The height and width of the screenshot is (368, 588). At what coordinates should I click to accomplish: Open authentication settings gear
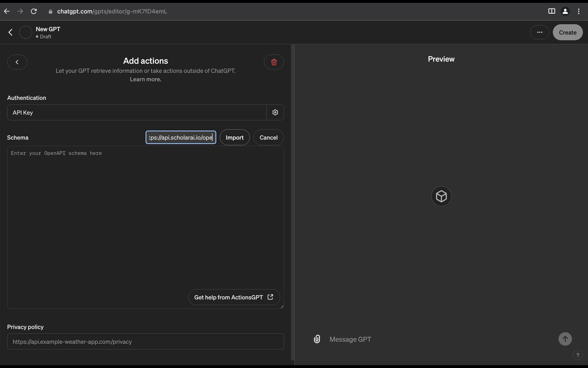click(x=275, y=112)
